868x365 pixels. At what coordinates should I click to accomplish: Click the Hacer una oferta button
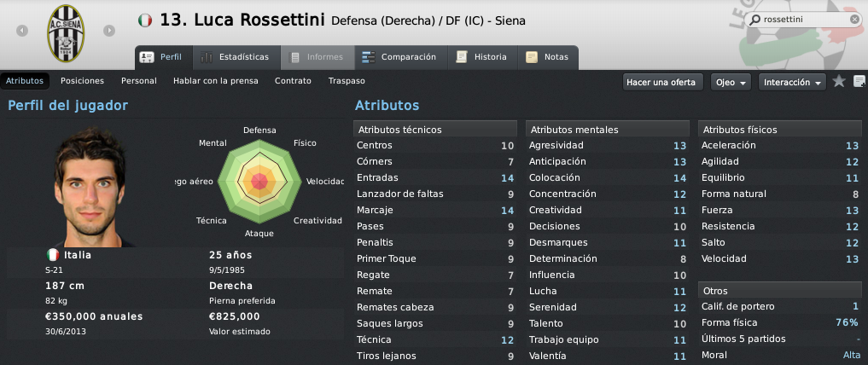pos(661,82)
